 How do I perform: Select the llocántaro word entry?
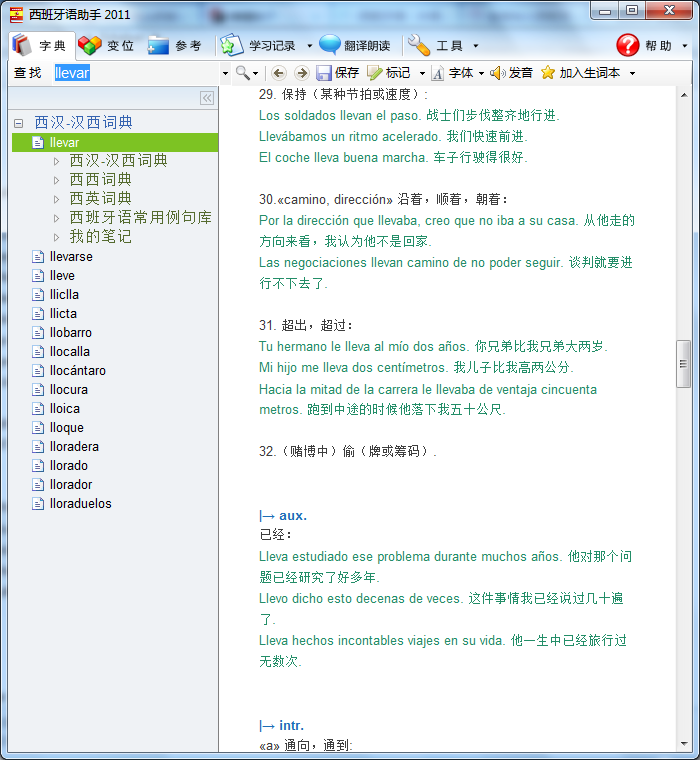[x=78, y=370]
